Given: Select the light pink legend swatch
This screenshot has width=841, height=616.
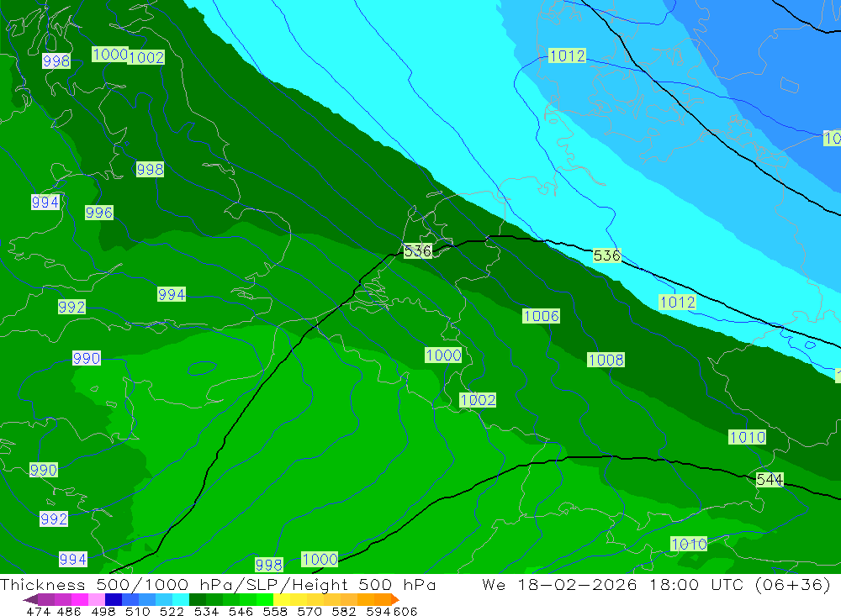Looking at the screenshot, I should [97, 599].
